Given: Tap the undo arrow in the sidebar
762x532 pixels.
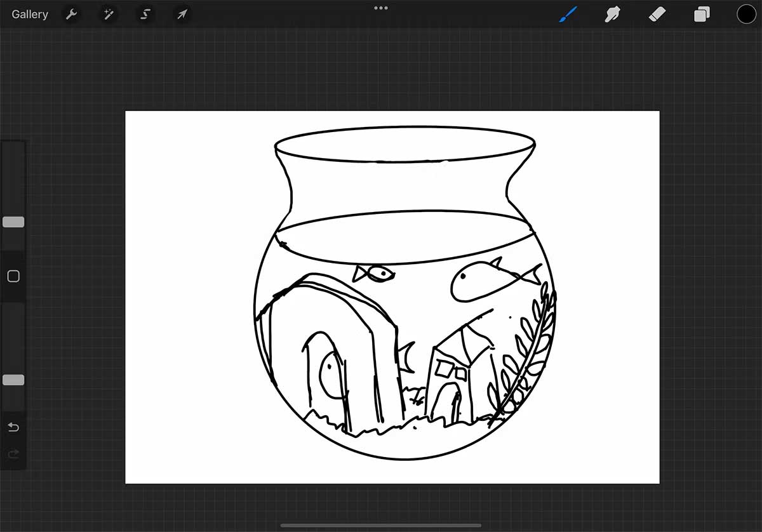Looking at the screenshot, I should 13,427.
